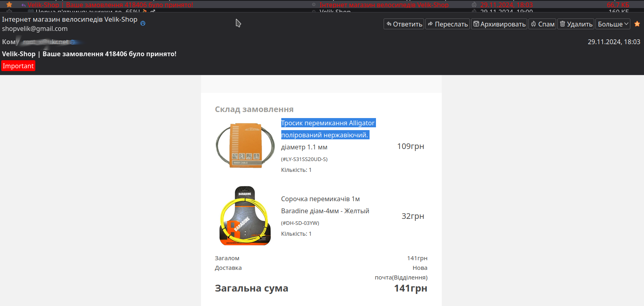Toggle the star in the message header
The image size is (644, 306).
click(637, 24)
